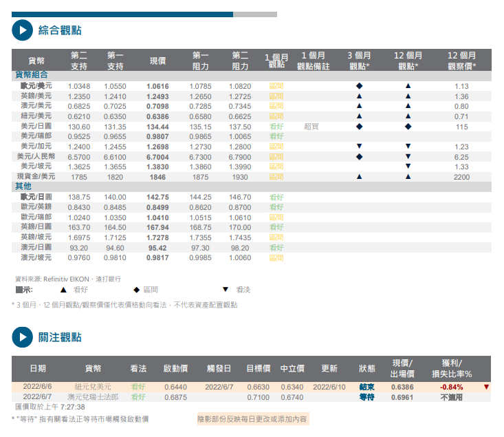504x437 pixels.
Task: Click the 1.0616 current price for 歐元/美元
Action: pyautogui.click(x=157, y=86)
